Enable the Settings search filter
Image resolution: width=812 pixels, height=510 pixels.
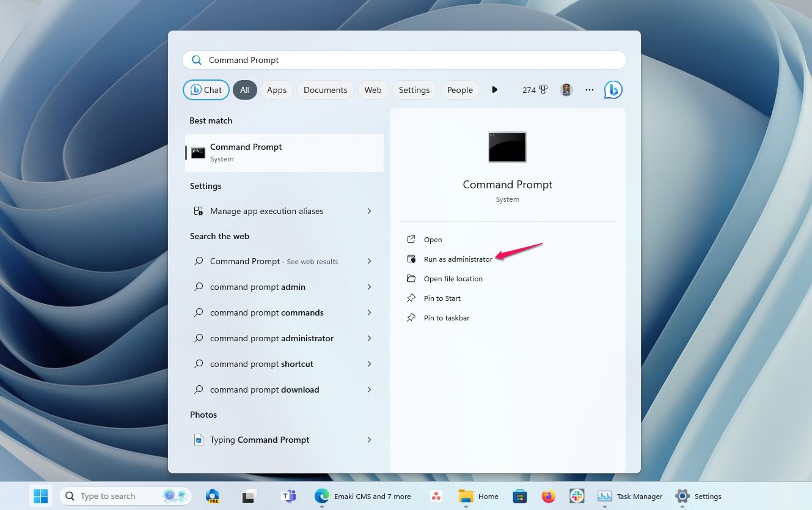[414, 89]
